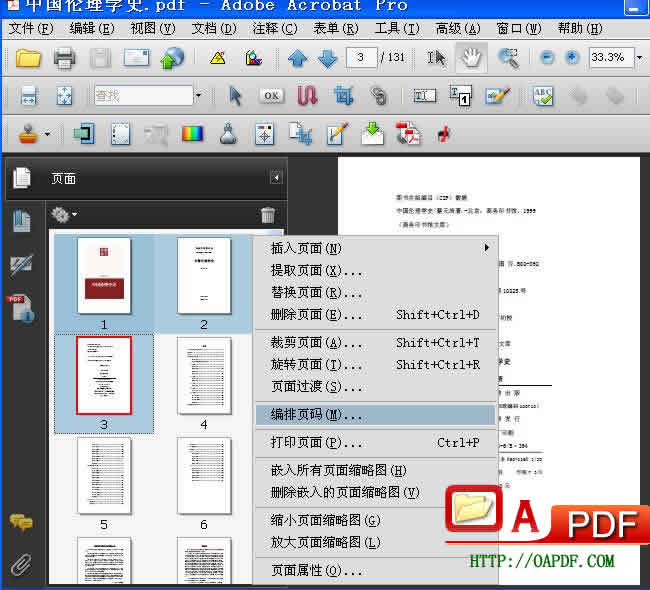
Task: Click the email envelope toolbar icon
Action: pyautogui.click(x=136, y=58)
